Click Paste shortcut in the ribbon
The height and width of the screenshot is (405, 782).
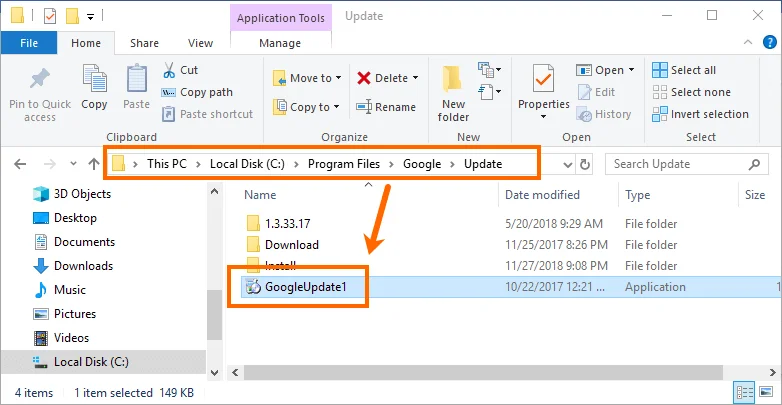pyautogui.click(x=207, y=114)
